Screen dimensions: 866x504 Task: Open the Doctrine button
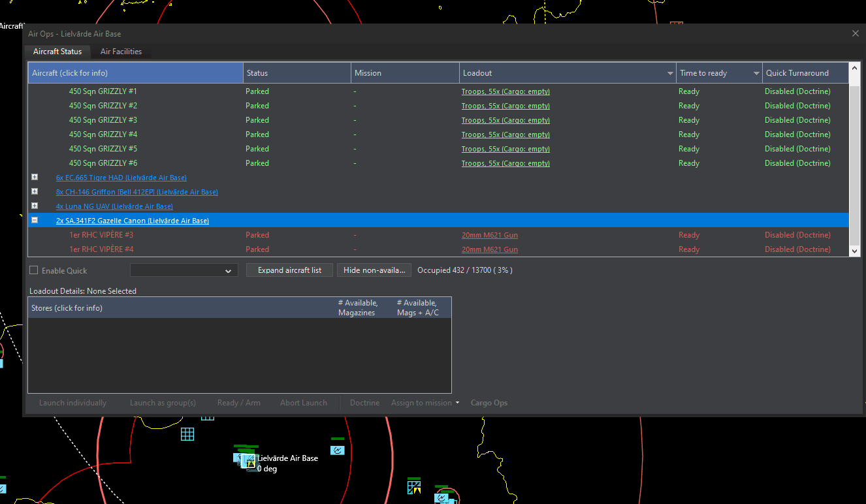pyautogui.click(x=364, y=403)
